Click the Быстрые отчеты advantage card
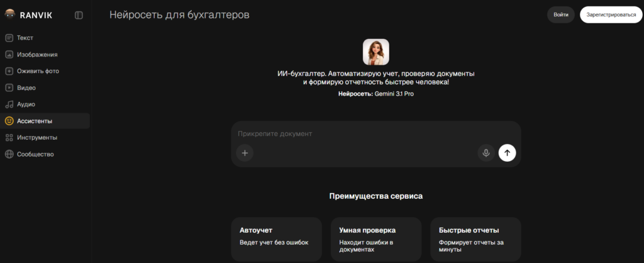This screenshot has height=263, width=644. (x=475, y=240)
